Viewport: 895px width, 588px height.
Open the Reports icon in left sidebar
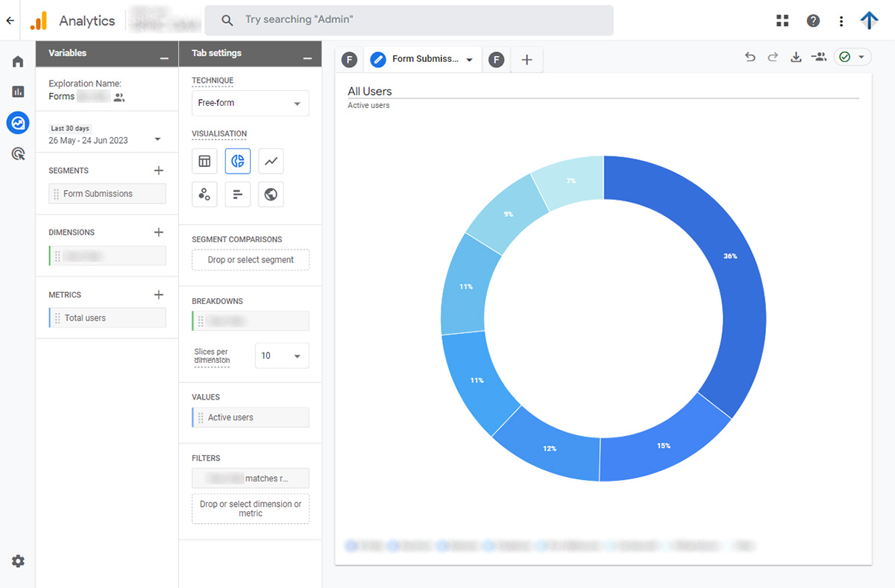click(18, 92)
